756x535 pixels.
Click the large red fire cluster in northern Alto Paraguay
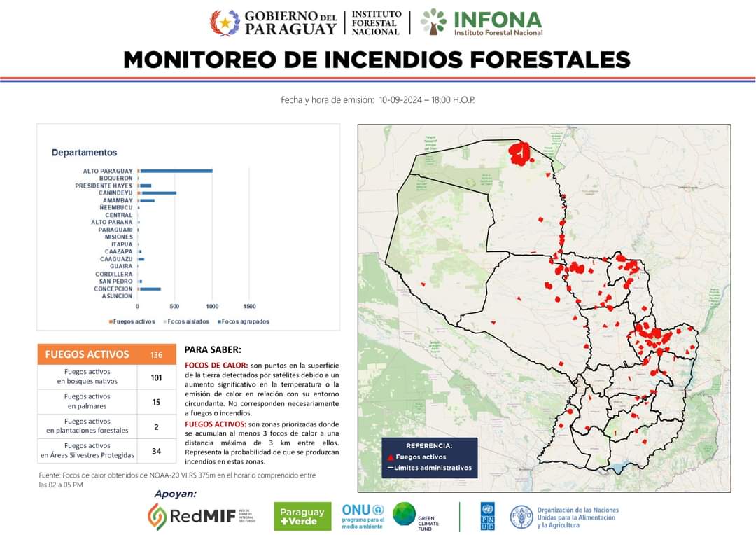[519, 153]
